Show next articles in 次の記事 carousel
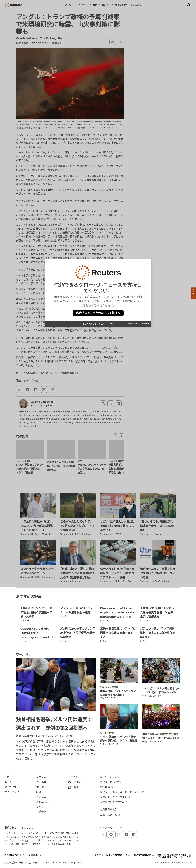The image size is (196, 868). (x=122, y=436)
